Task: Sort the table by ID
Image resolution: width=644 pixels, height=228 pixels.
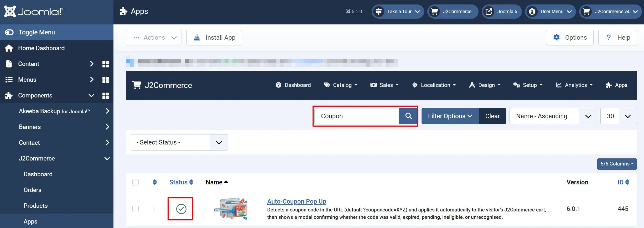Action: (x=623, y=182)
